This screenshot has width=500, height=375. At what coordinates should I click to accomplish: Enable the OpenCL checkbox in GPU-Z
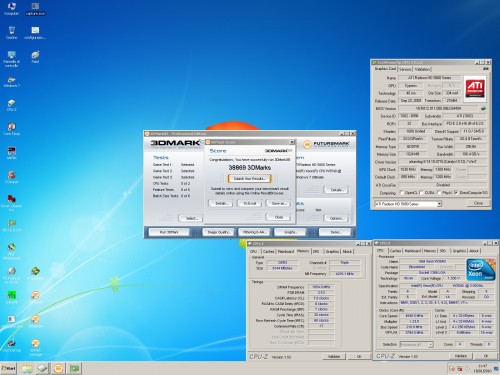(401, 193)
